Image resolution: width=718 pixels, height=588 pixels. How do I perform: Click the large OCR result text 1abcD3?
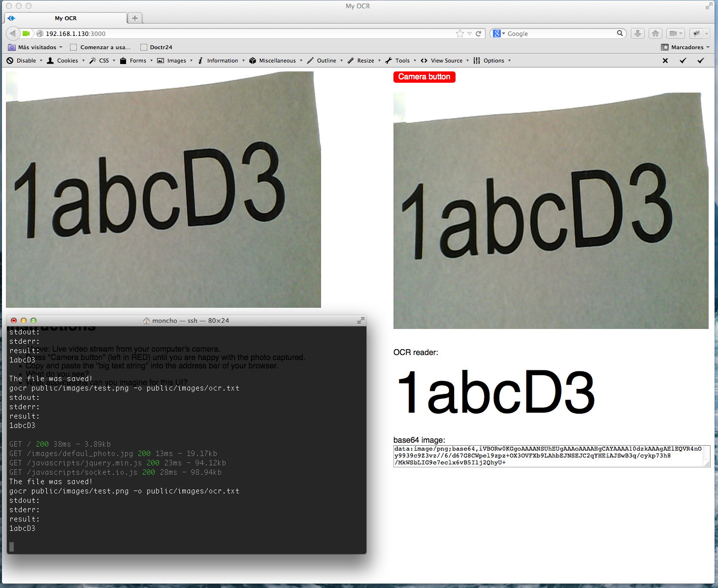click(x=496, y=392)
